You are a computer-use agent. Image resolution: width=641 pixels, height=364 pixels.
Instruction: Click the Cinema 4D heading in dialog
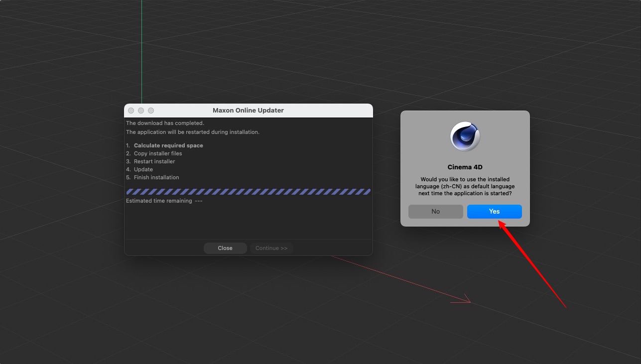point(465,167)
